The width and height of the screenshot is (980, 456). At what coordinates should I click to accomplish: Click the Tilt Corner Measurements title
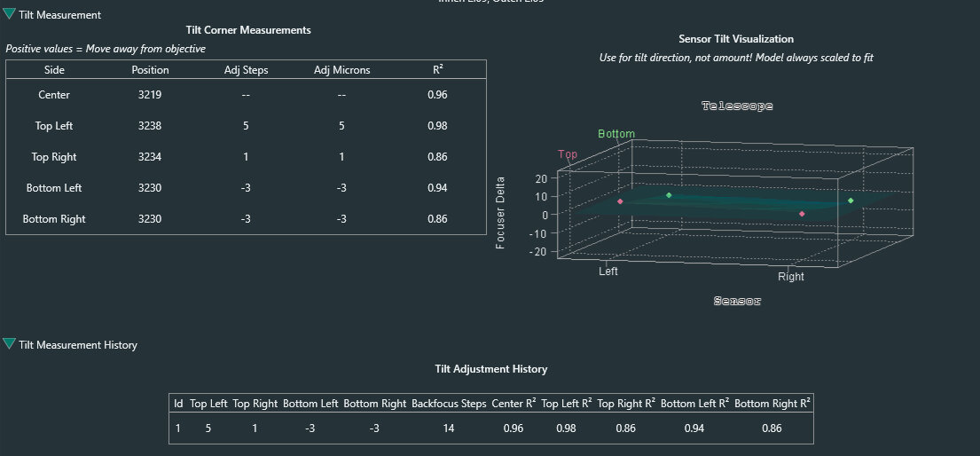pos(248,30)
